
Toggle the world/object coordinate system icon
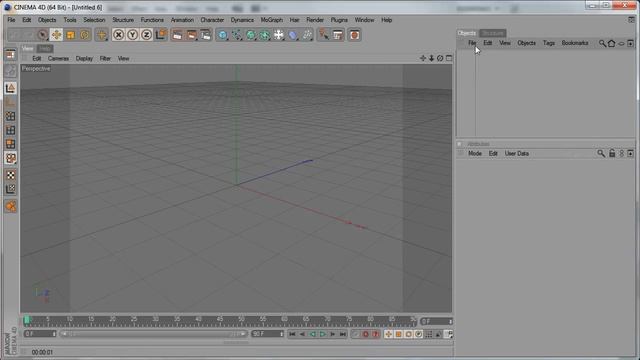click(x=161, y=35)
